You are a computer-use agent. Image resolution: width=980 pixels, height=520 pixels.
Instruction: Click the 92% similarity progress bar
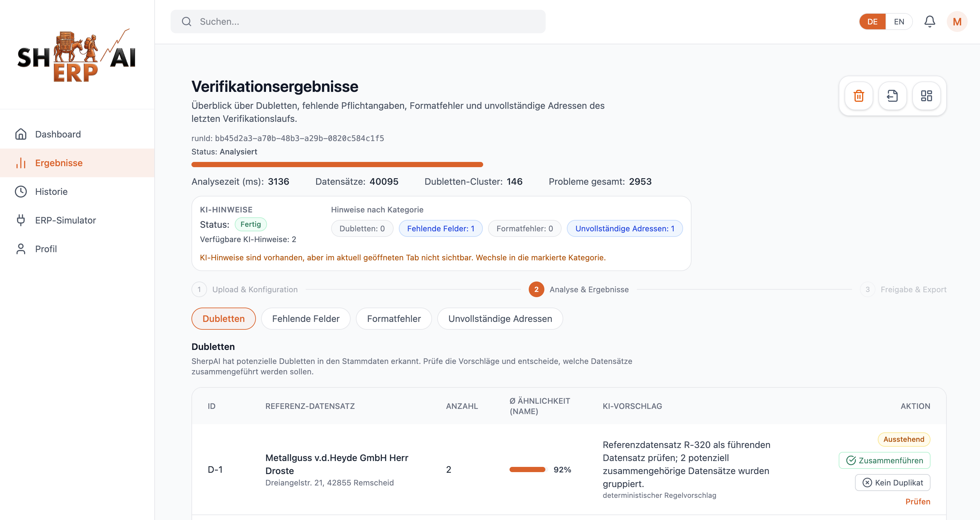[528, 469]
